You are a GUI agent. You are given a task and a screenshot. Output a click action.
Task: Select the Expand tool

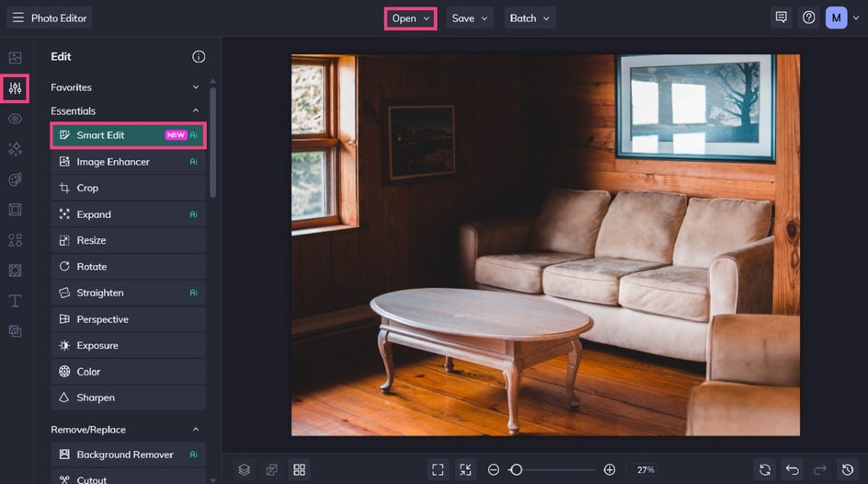(128, 214)
